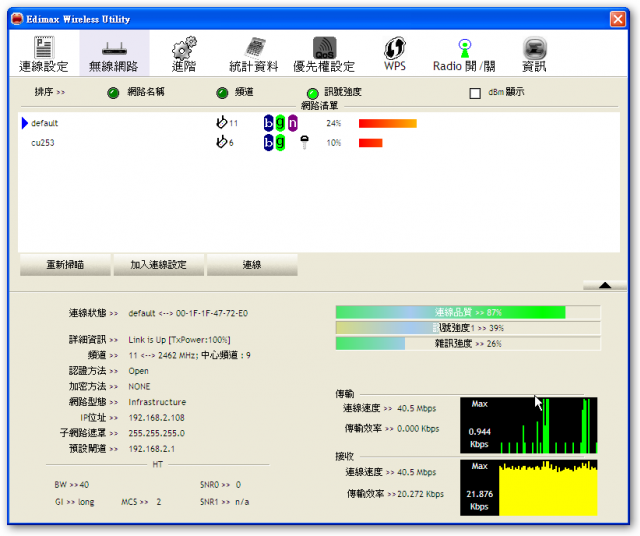Click the blue arrow beside default network
This screenshot has width=640, height=536.
[x=24, y=123]
